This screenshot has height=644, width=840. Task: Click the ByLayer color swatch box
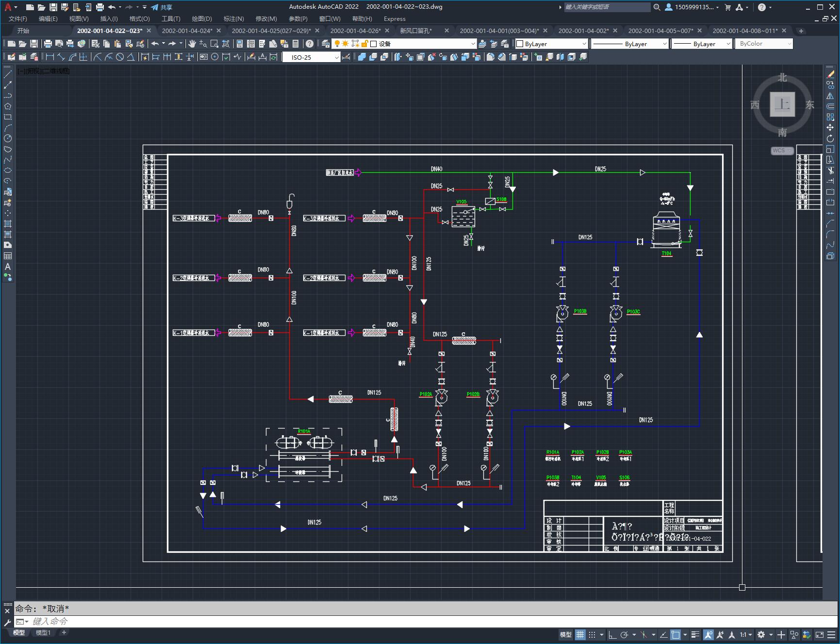pyautogui.click(x=520, y=44)
